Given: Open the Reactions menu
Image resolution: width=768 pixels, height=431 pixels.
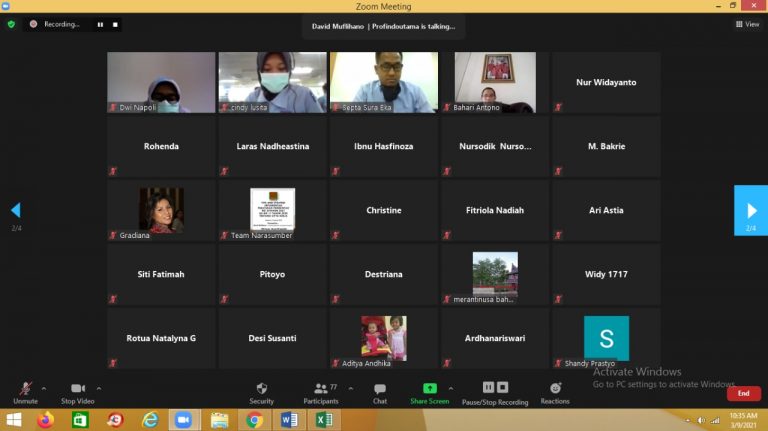Looking at the screenshot, I should pyautogui.click(x=555, y=389).
